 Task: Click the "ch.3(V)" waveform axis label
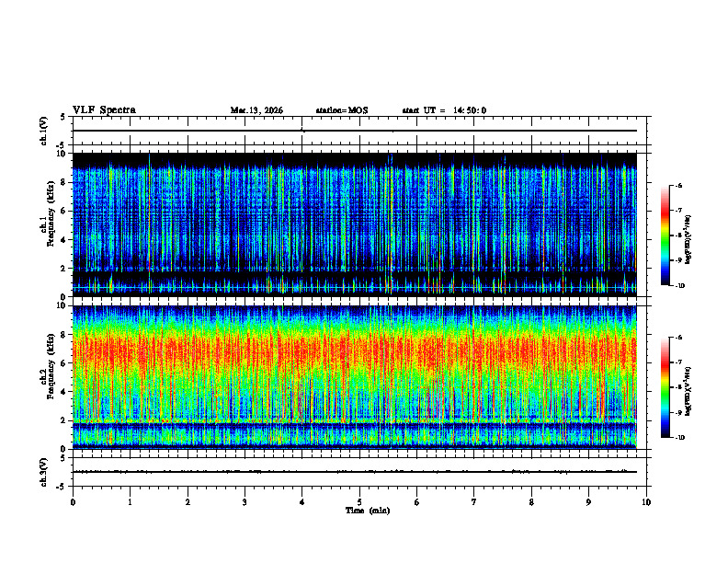coord(44,473)
